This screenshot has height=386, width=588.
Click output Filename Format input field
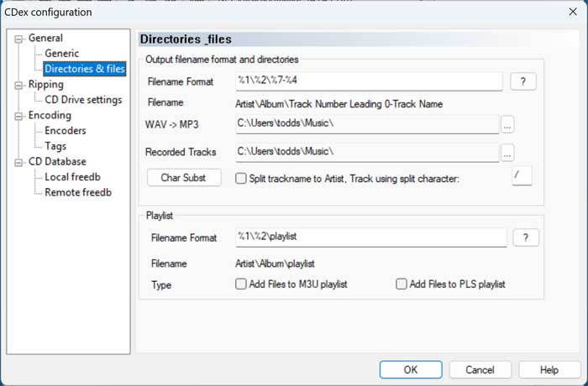[x=369, y=81]
